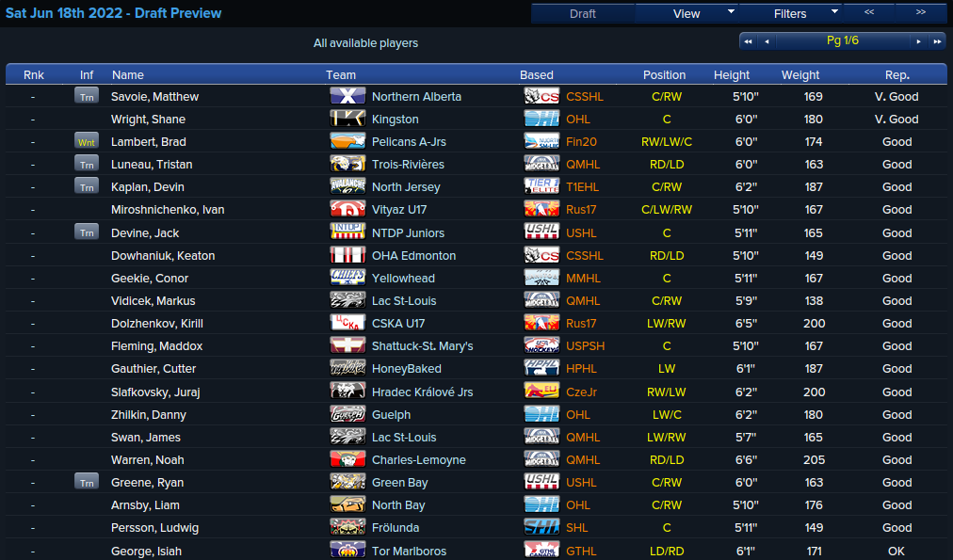
Task: Click the 'RW/LW/C' position for Lambert
Action: click(667, 141)
